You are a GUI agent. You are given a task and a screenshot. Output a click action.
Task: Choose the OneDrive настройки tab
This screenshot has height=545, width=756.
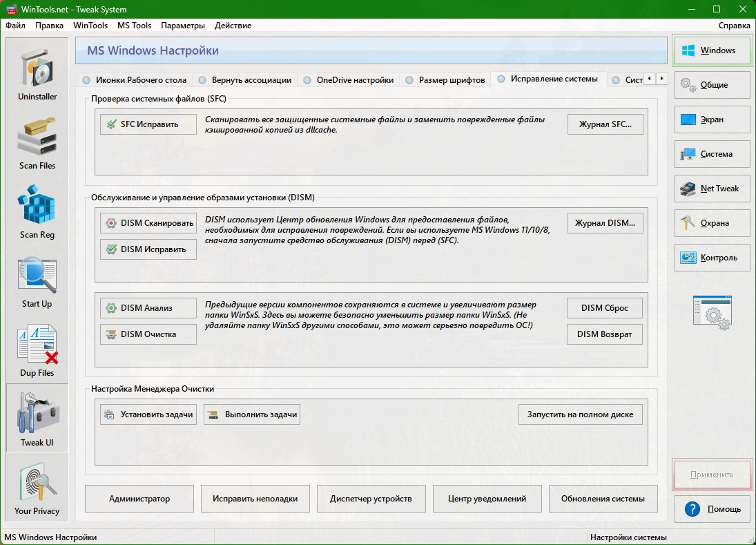click(x=349, y=80)
